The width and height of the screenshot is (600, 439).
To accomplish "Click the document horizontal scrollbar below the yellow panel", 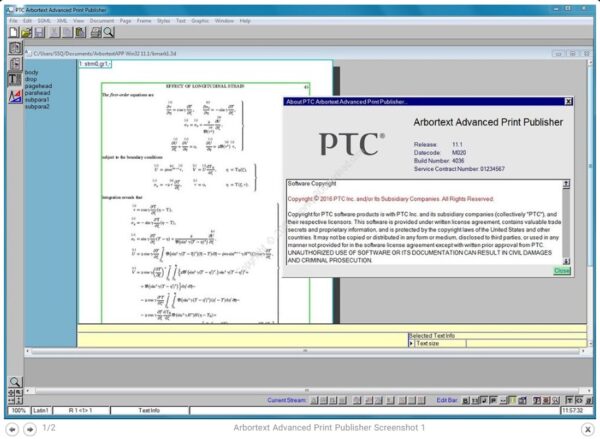I will pos(305,351).
